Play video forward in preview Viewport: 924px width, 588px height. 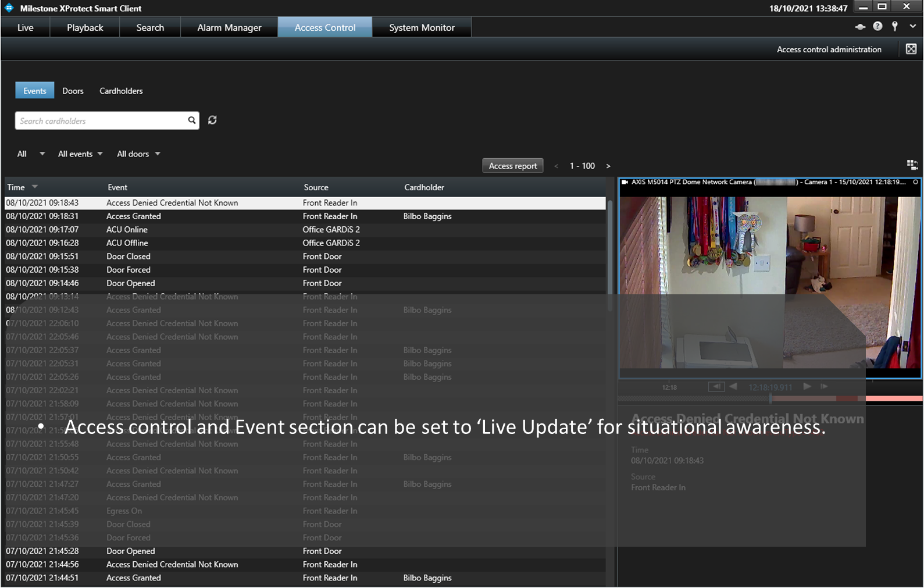point(807,386)
